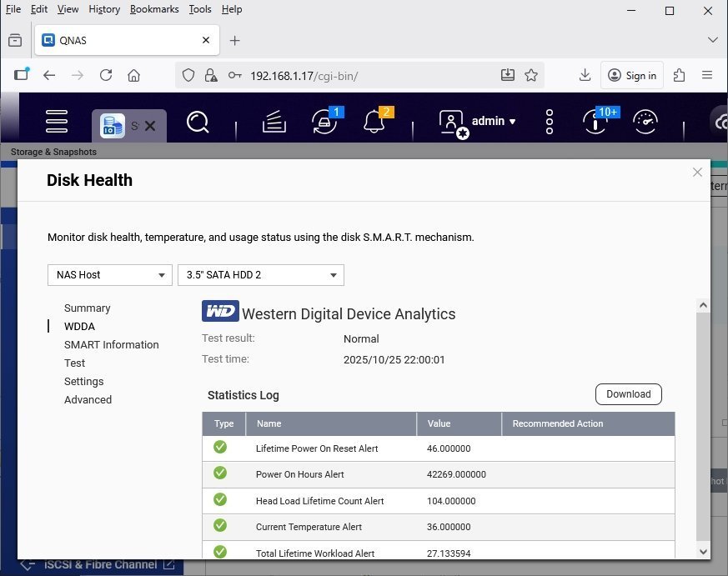The height and width of the screenshot is (576, 728).
Task: Click the QTS search magnifier icon
Action: point(198,123)
